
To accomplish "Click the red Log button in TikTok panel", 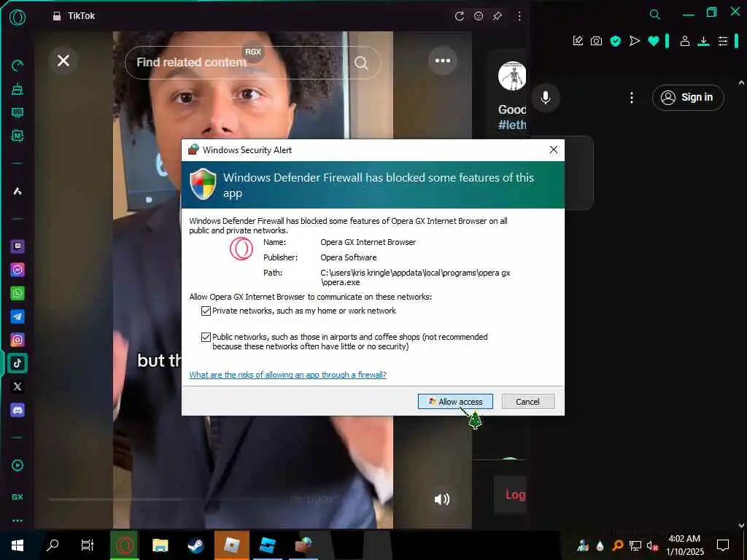I will pyautogui.click(x=511, y=495).
